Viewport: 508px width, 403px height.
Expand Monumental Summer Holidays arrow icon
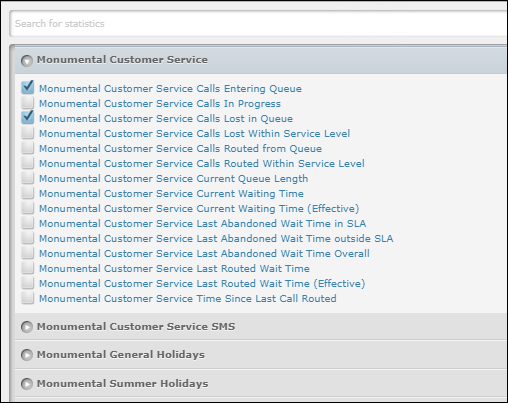(x=27, y=384)
